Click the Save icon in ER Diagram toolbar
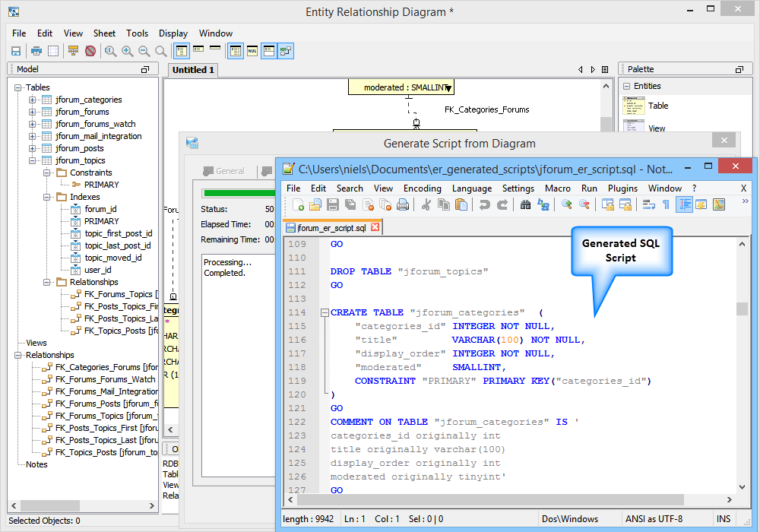 point(15,51)
